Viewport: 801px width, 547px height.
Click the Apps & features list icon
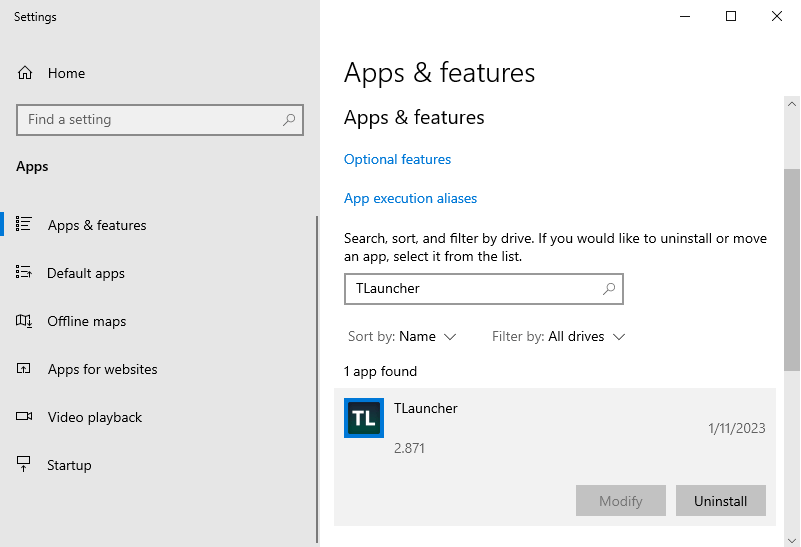click(x=23, y=224)
